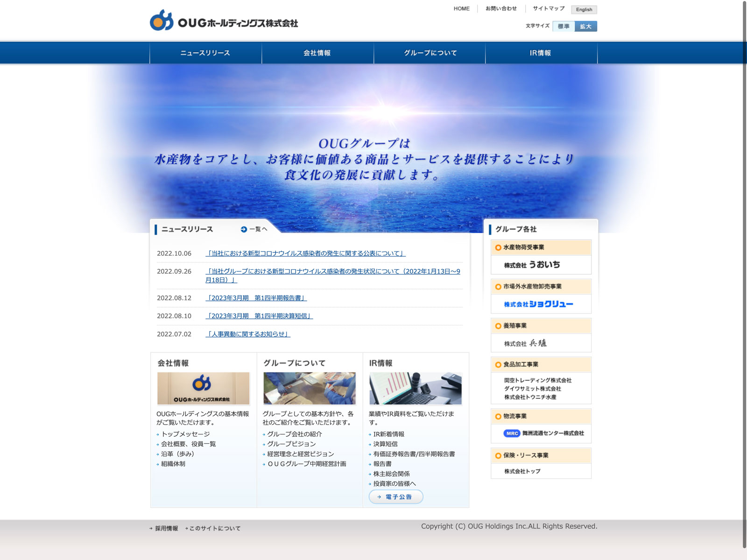Viewport: 747px width, 560px height.
Task: Click the IR情報 laptop chart image
Action: point(415,388)
